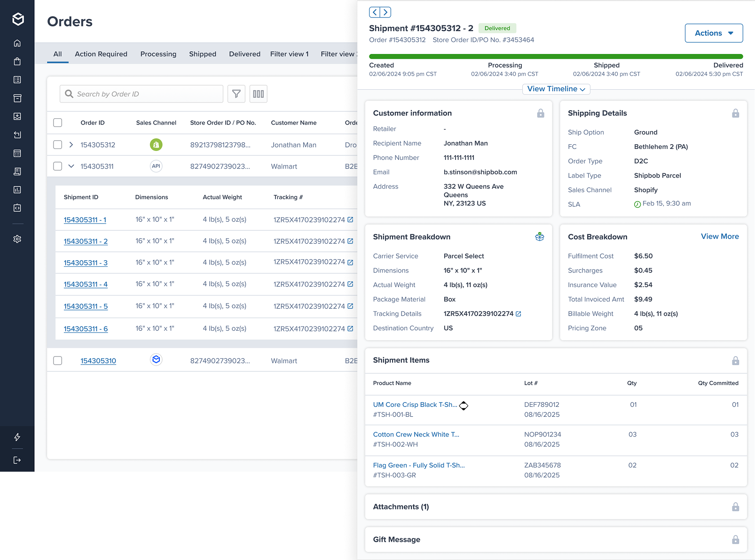This screenshot has width=755, height=560.
Task: Click the logout icon in sidebar
Action: point(17,460)
